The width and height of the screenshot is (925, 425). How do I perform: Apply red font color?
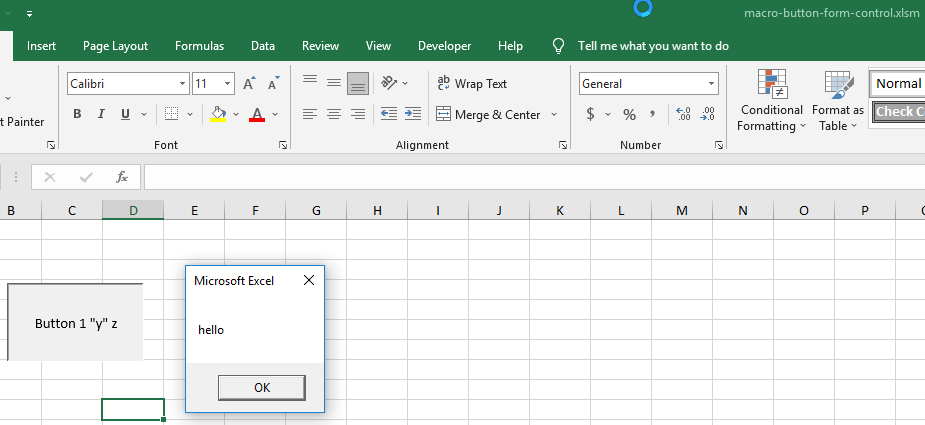point(257,114)
